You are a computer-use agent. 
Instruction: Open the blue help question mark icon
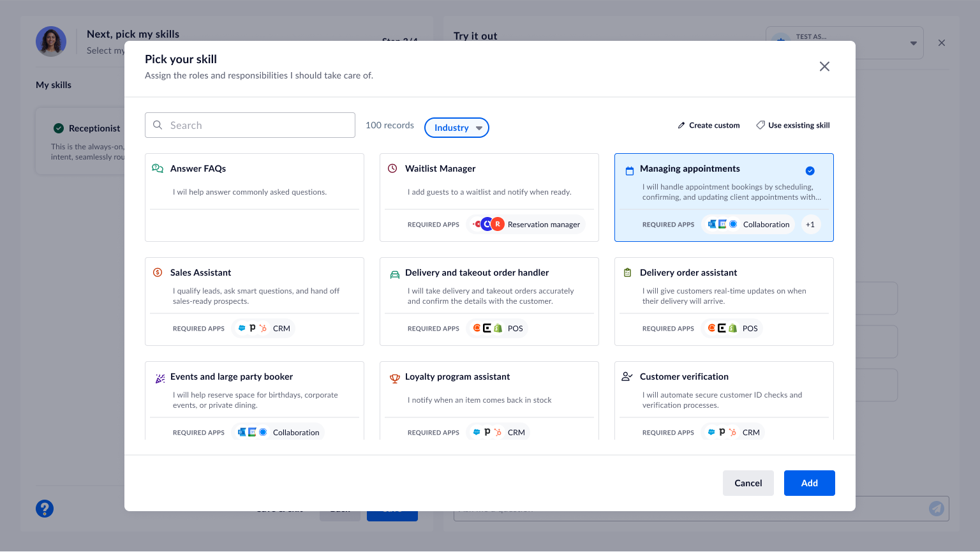pyautogui.click(x=45, y=509)
